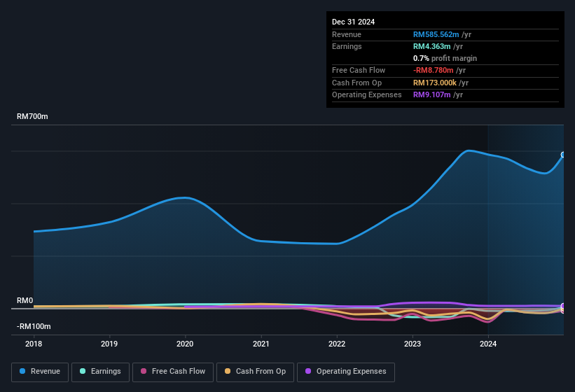Click the -RM100m y-axis label
575x392 pixels.
point(34,326)
